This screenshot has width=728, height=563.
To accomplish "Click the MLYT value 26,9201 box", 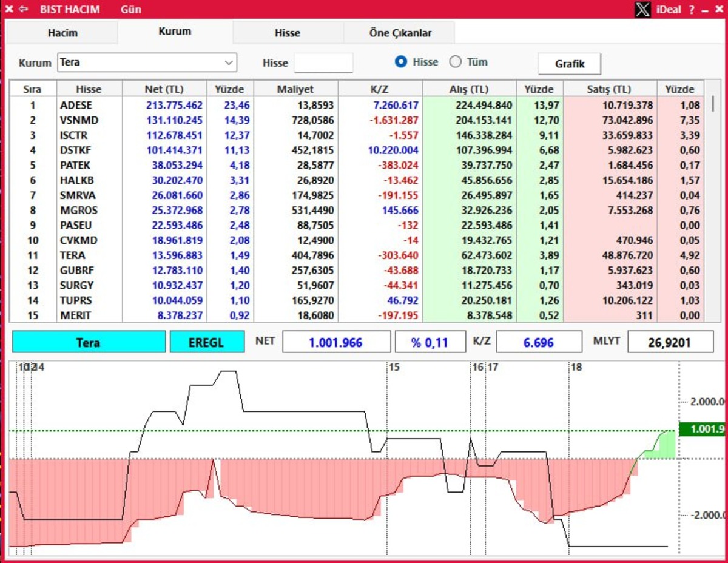I will pos(670,342).
